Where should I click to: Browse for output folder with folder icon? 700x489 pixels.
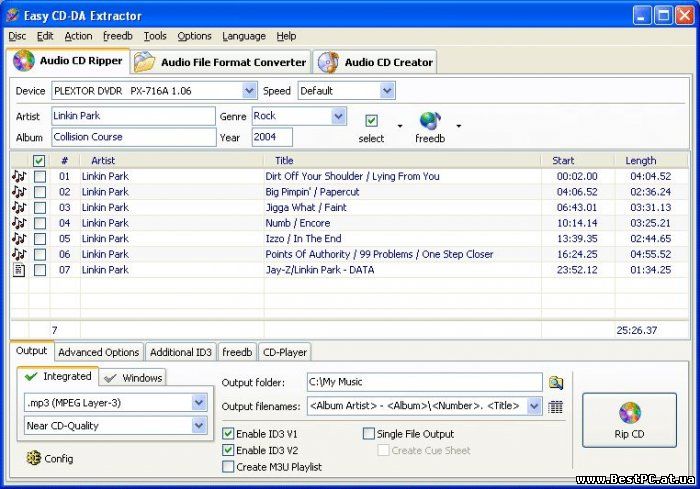(555, 383)
